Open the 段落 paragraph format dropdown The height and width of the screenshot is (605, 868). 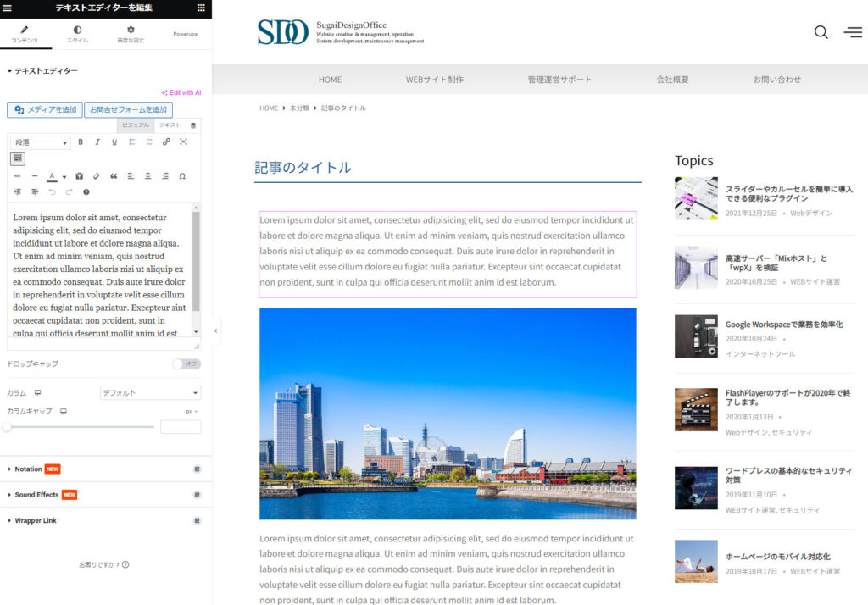point(40,142)
